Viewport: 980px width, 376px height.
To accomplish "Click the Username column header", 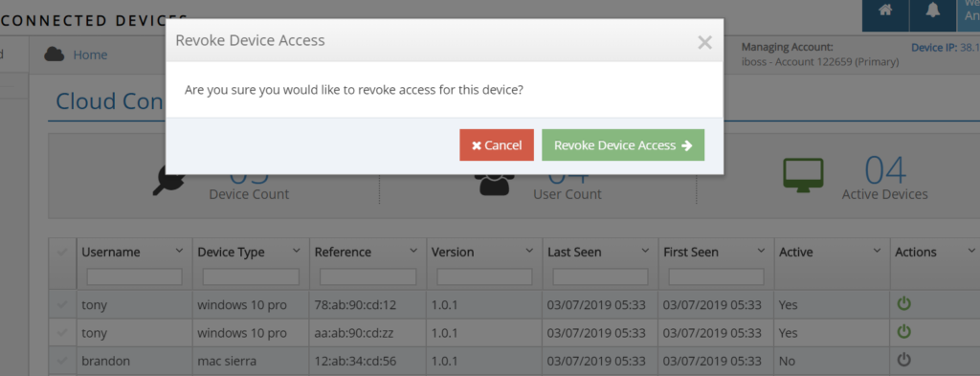I will coord(111,253).
